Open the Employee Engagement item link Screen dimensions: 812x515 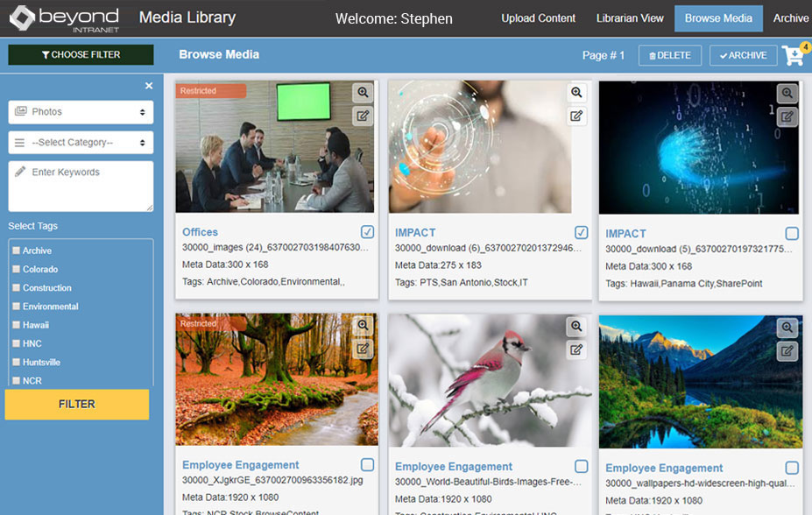[x=238, y=466]
